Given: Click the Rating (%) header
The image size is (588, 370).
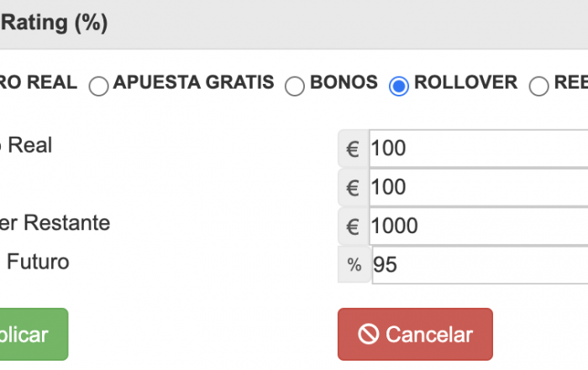Looking at the screenshot, I should 54,23.
